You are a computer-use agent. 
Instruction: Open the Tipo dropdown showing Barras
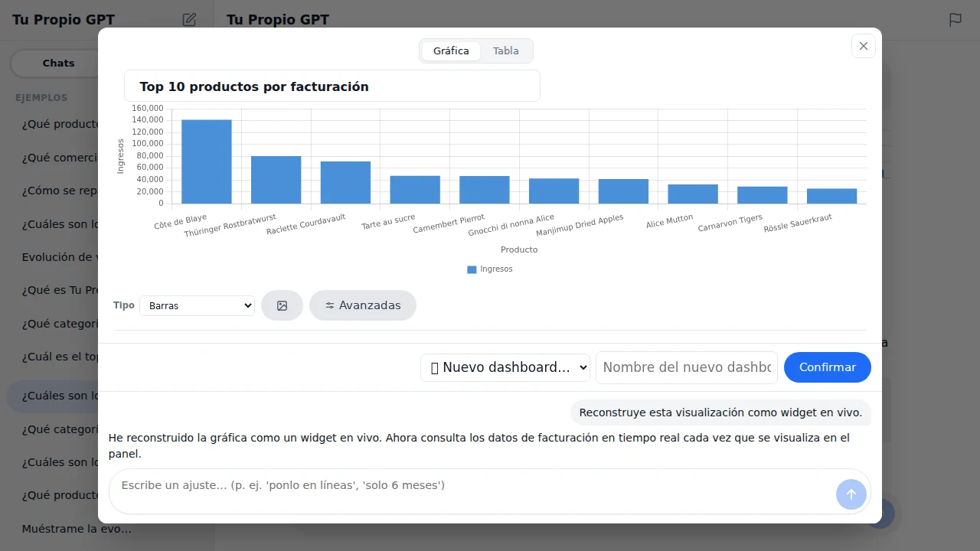click(x=197, y=305)
